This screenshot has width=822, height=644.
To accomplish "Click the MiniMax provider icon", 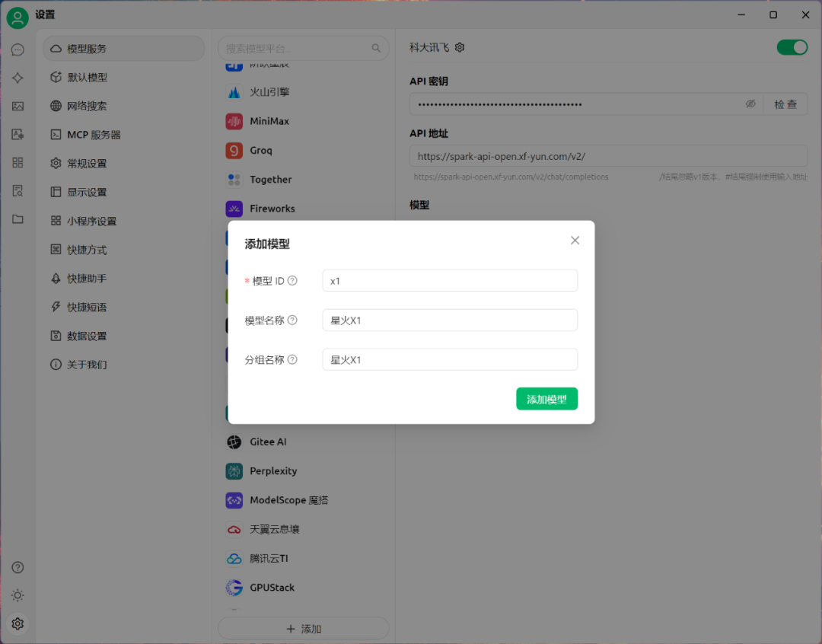I will pos(234,121).
